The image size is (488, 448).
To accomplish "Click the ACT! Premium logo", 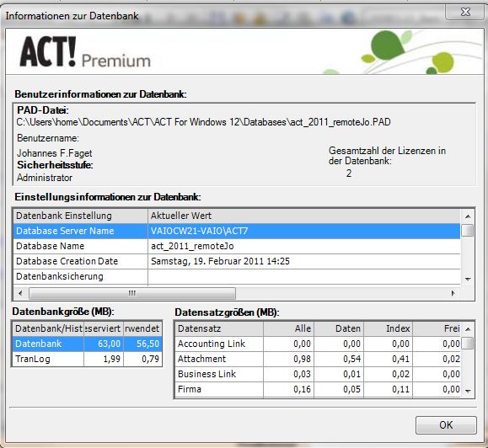I will (x=85, y=52).
